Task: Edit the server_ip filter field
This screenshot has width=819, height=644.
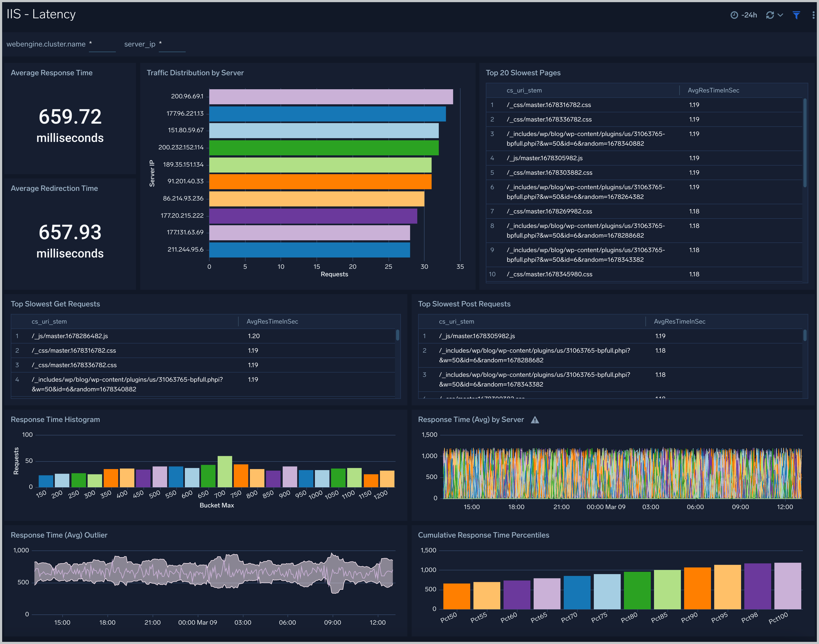Action: 172,45
